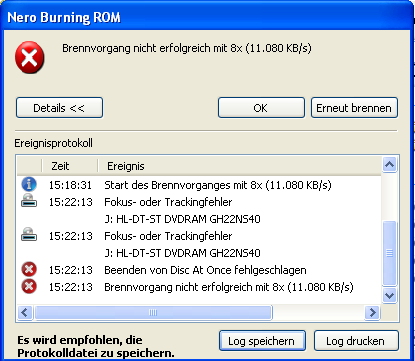
Task: Click the vertical scrollbar thumb
Action: click(x=390, y=253)
